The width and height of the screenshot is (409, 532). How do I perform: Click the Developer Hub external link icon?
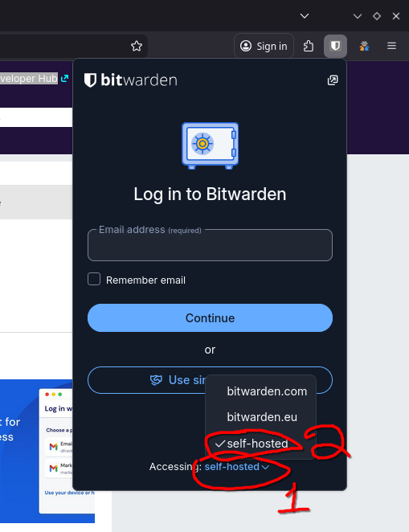pyautogui.click(x=64, y=79)
